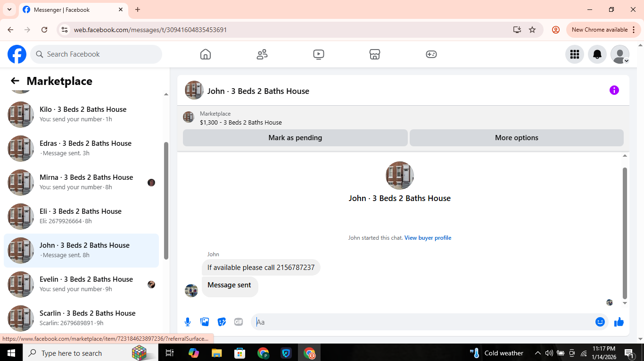Click the voice clip microphone icon

click(188, 322)
